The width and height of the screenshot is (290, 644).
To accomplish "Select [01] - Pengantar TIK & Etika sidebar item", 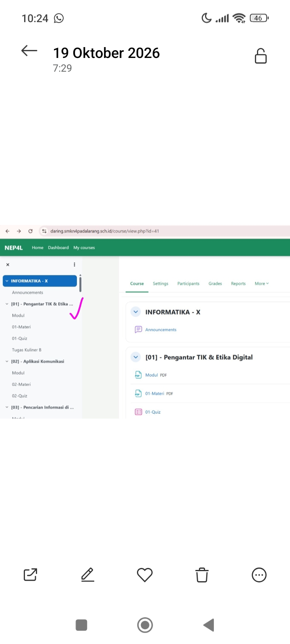I will [42, 304].
